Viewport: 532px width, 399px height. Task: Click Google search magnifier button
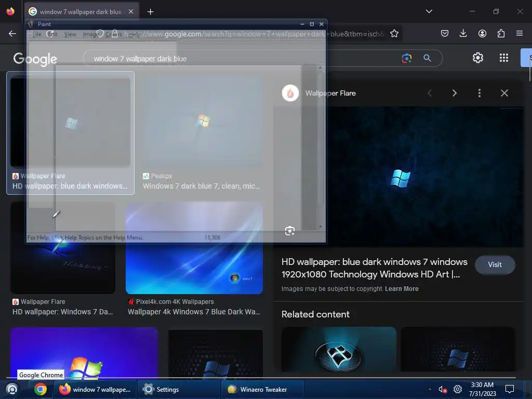(x=428, y=58)
